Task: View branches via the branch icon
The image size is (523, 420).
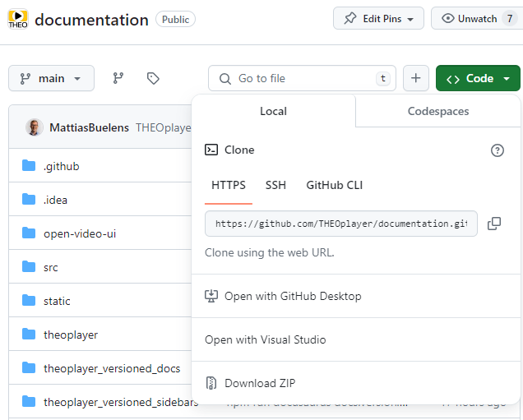Action: [118, 78]
